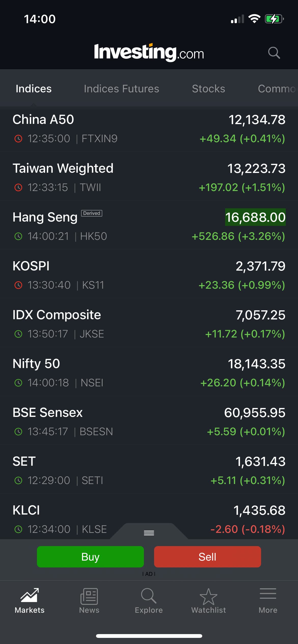Tap the highlighted Hang Seng price 16,688.00
The height and width of the screenshot is (644, 298).
pos(255,217)
